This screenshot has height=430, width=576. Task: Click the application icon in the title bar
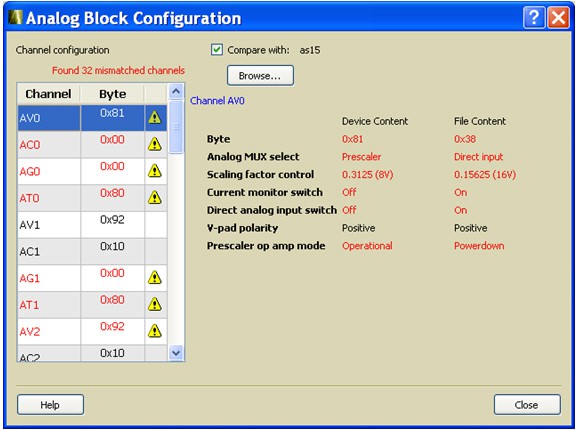click(15, 17)
